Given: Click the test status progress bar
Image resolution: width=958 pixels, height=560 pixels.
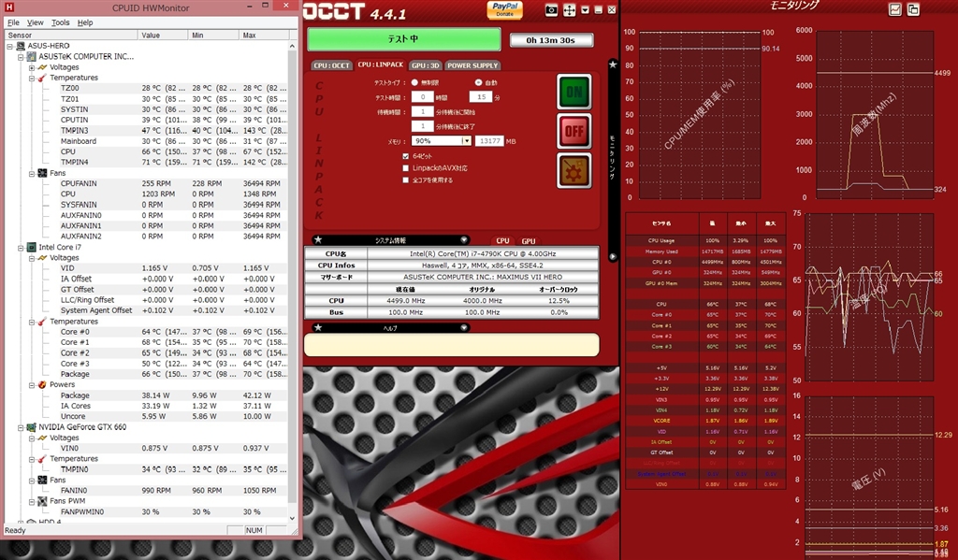Looking at the screenshot, I should click(x=403, y=39).
